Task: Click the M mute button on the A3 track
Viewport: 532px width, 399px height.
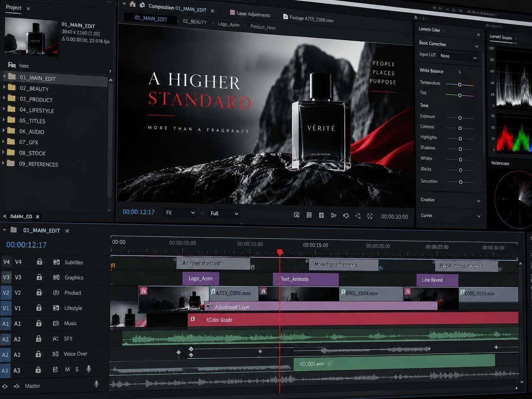Action: [67, 369]
